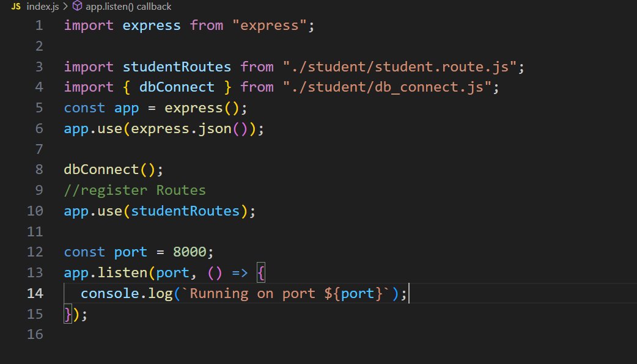Click the //register Routes comment
Screen dimensions: 637x364
tap(135, 191)
